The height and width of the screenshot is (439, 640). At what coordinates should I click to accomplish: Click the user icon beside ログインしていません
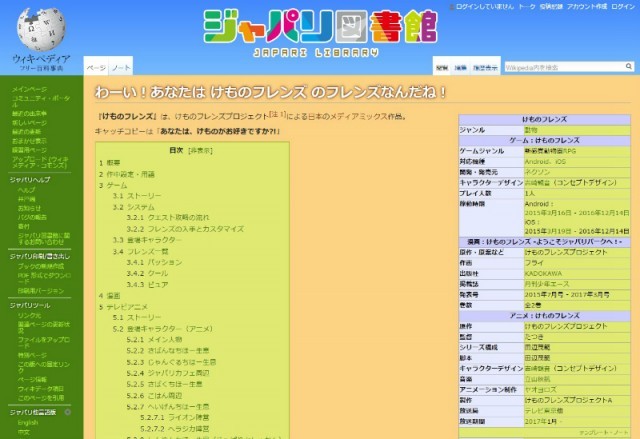[x=451, y=6]
